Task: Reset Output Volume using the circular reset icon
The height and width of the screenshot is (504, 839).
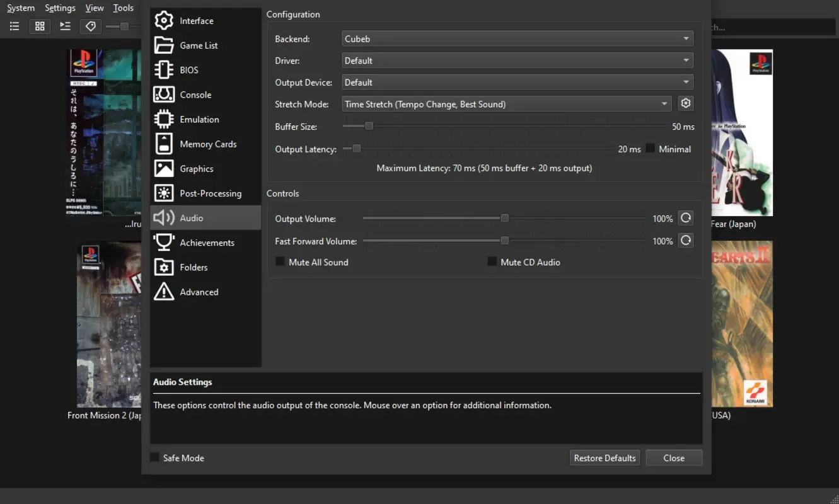Action: pyautogui.click(x=686, y=218)
